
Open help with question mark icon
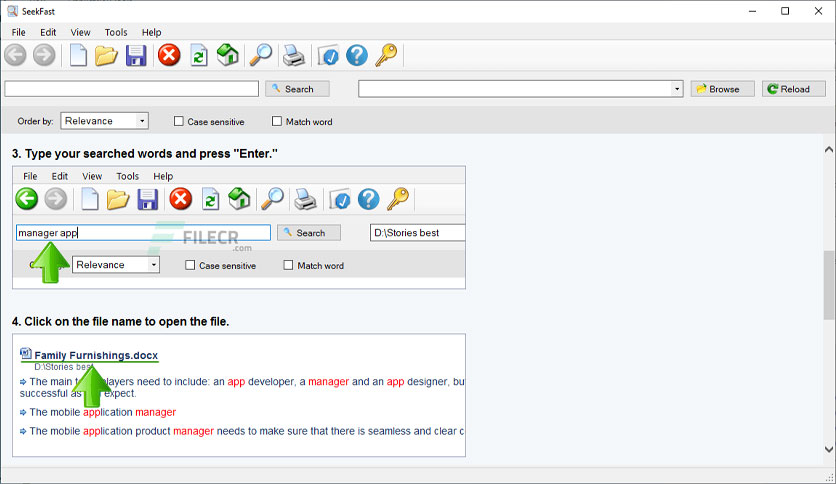click(357, 55)
